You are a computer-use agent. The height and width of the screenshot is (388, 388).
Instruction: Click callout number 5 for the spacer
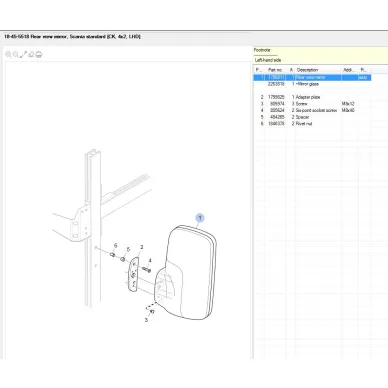pyautogui.click(x=128, y=249)
